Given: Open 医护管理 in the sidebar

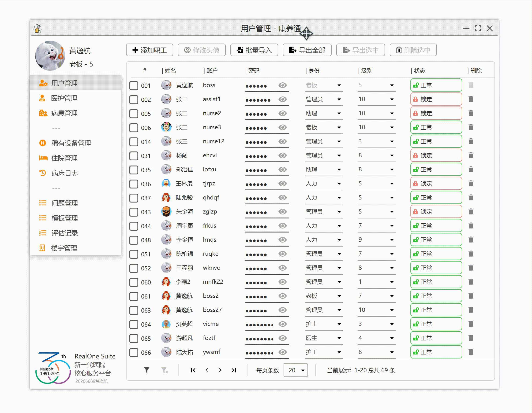Looking at the screenshot, I should point(64,98).
